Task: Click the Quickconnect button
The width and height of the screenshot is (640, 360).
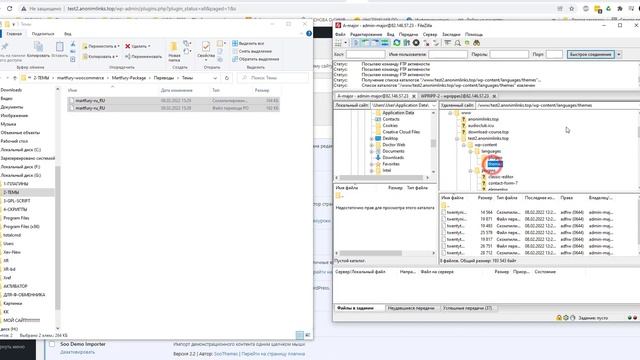Action: tap(590, 54)
